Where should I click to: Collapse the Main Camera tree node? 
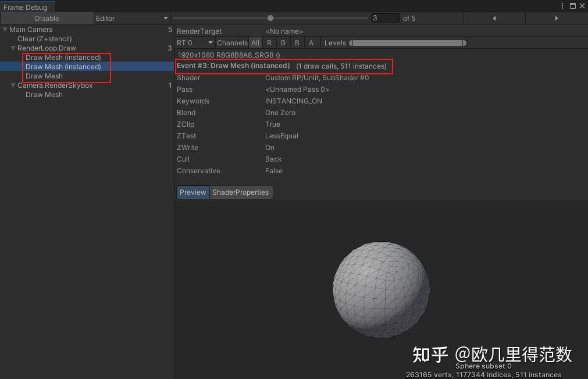[5, 29]
